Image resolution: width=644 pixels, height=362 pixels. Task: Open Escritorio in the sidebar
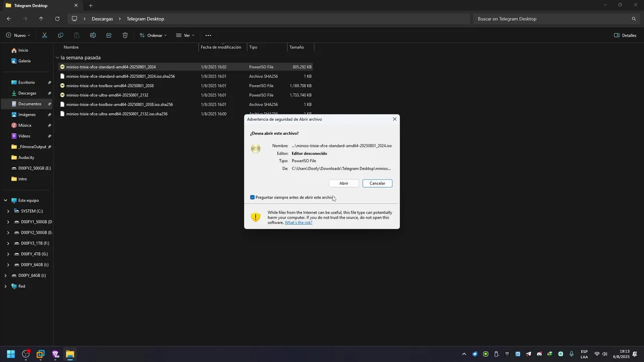(x=26, y=82)
